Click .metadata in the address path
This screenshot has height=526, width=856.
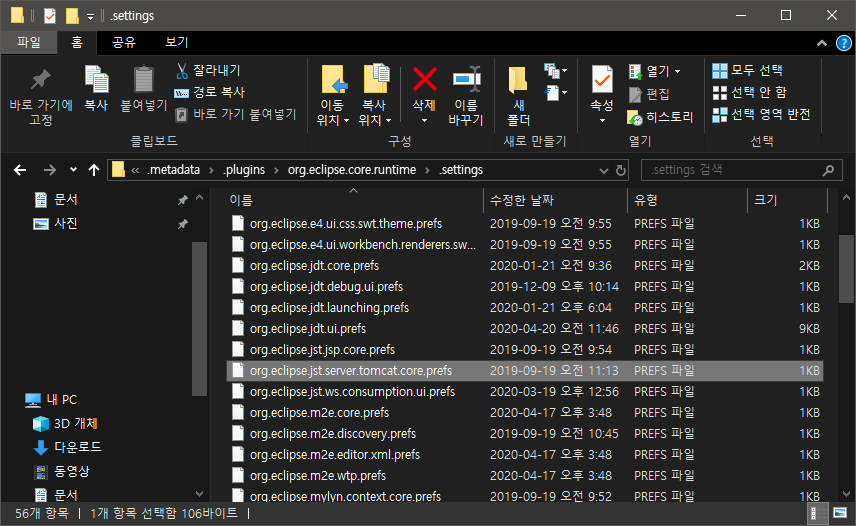point(173,170)
